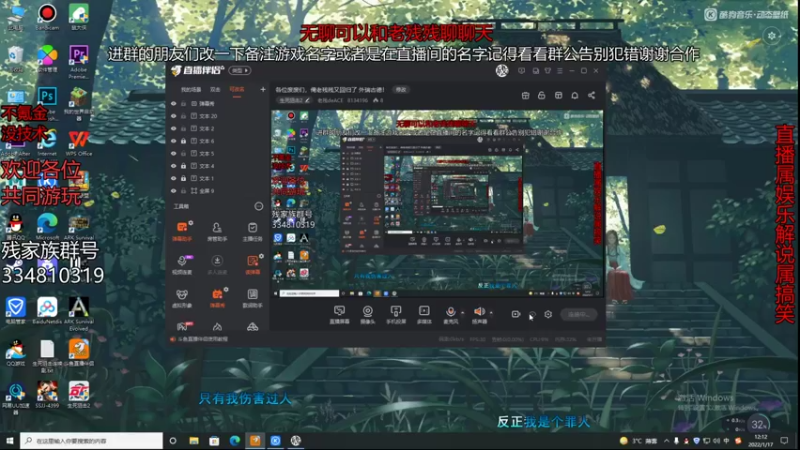This screenshot has height=450, width=800.
Task: Open the record video icon
Action: (516, 314)
